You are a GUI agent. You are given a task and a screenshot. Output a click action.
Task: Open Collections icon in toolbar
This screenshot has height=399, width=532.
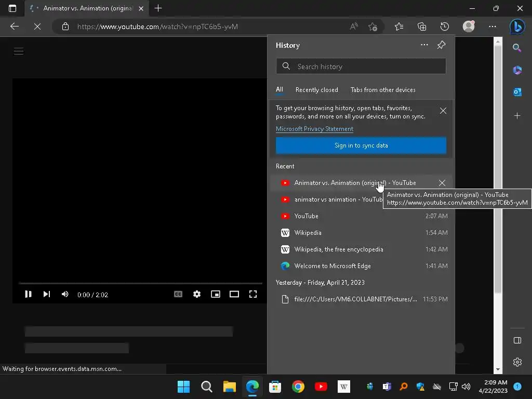coord(422,26)
